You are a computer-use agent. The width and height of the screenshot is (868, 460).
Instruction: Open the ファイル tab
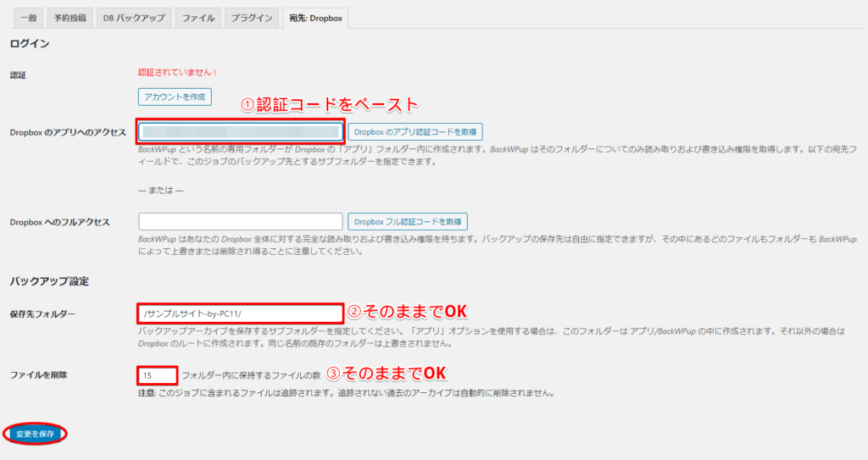[198, 19]
